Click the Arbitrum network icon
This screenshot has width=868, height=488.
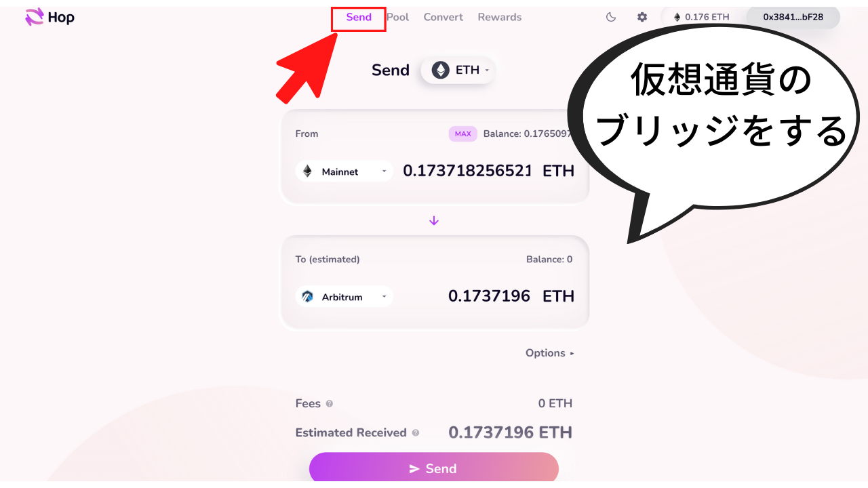[x=308, y=297]
